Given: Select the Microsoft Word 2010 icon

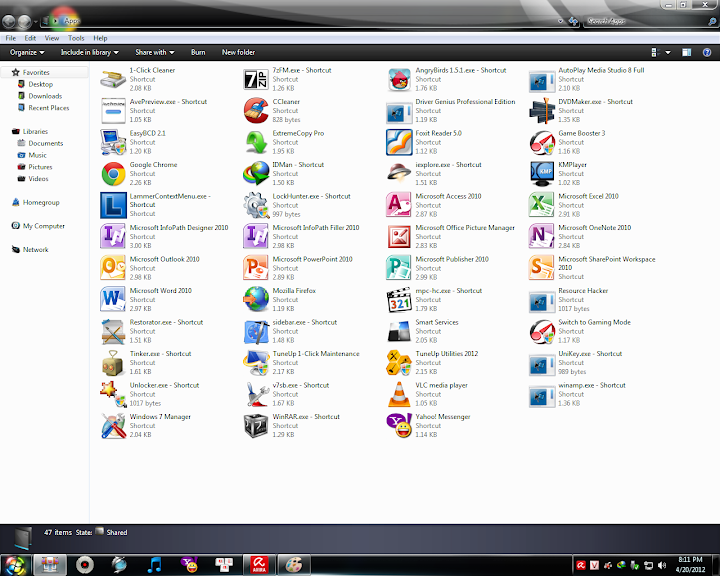Looking at the screenshot, I should 113,299.
